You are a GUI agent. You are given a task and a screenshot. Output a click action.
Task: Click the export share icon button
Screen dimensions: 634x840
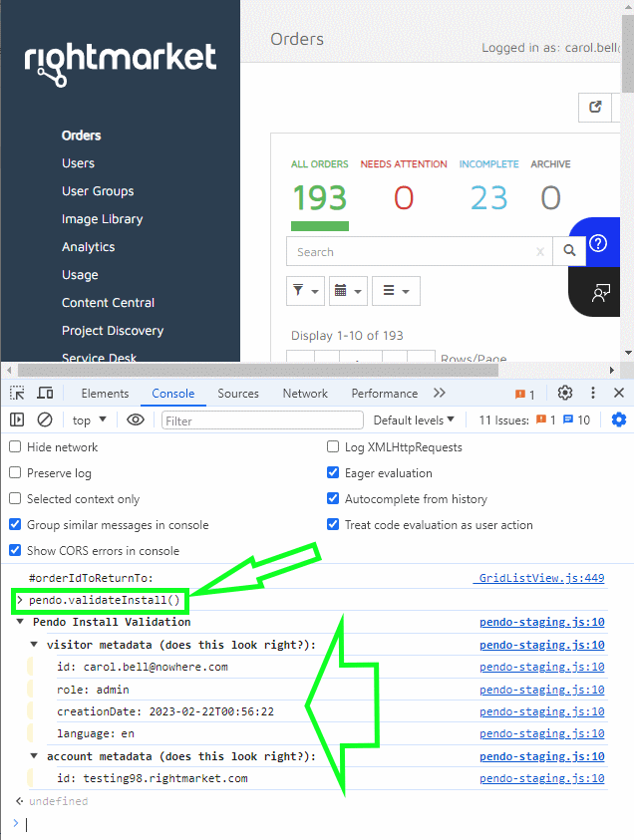click(x=595, y=108)
